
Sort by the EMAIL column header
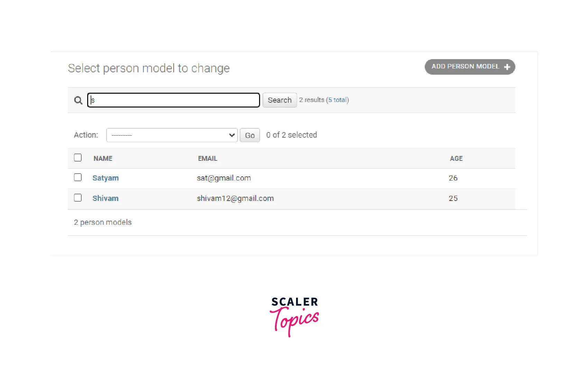coord(208,158)
